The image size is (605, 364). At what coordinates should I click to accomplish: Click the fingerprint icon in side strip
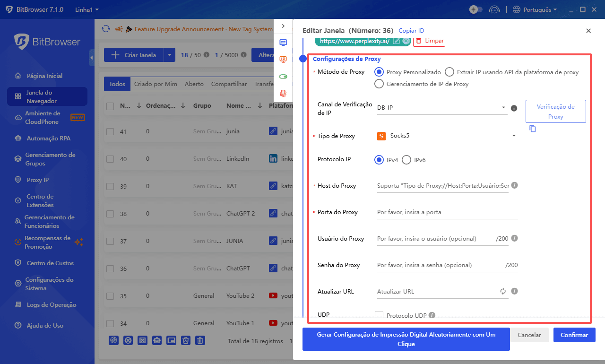coord(283,94)
